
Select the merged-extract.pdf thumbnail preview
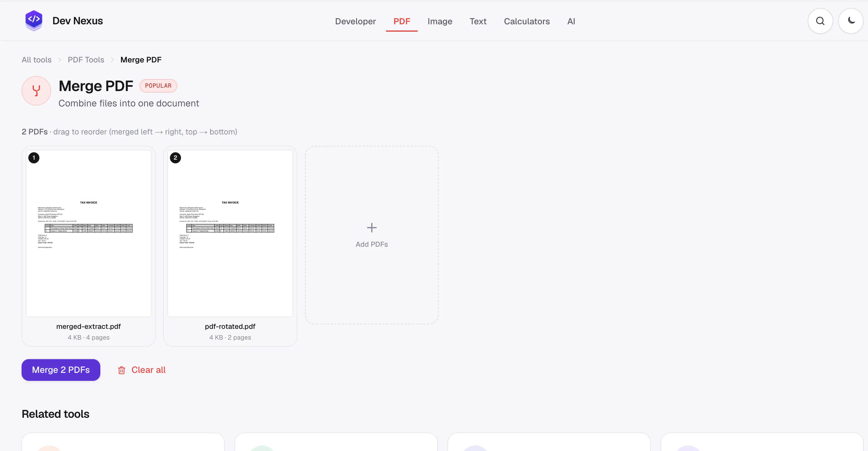(x=89, y=233)
